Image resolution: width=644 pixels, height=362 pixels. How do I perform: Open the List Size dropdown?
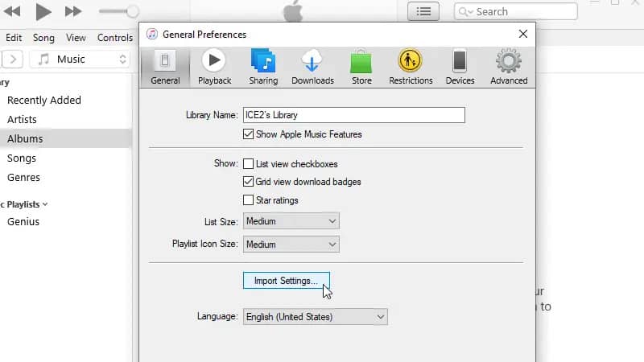pos(291,221)
